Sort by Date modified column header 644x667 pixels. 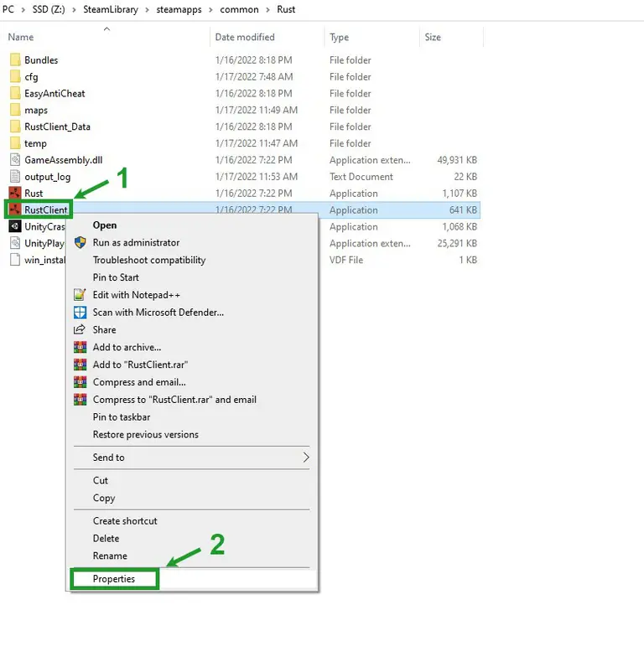tap(245, 37)
